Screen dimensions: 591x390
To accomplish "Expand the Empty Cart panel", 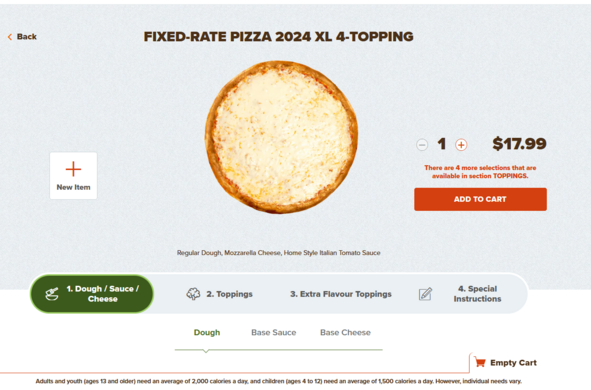I will pos(505,362).
